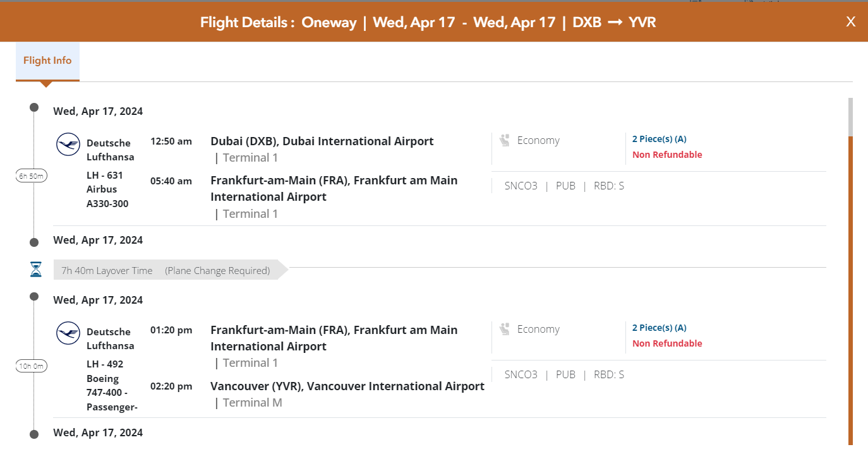Open the Flight Info tab

coord(47,61)
